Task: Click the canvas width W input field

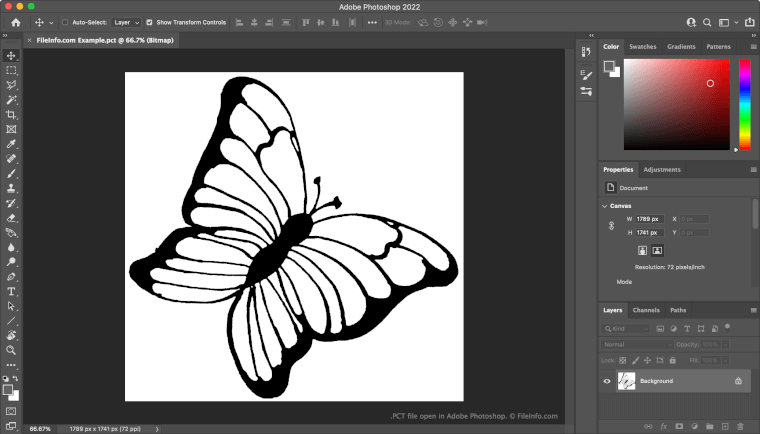Action: tap(650, 218)
